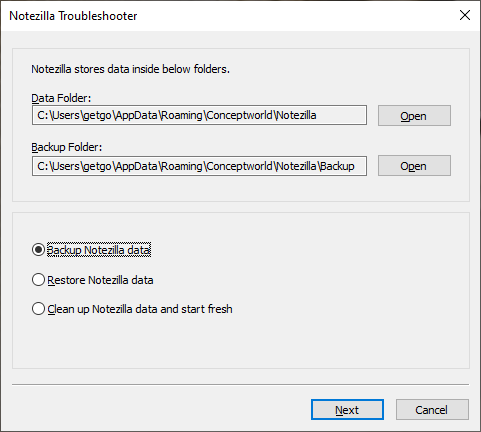The height and width of the screenshot is (432, 481).
Task: Click the Data Folder label
Action: (61, 98)
